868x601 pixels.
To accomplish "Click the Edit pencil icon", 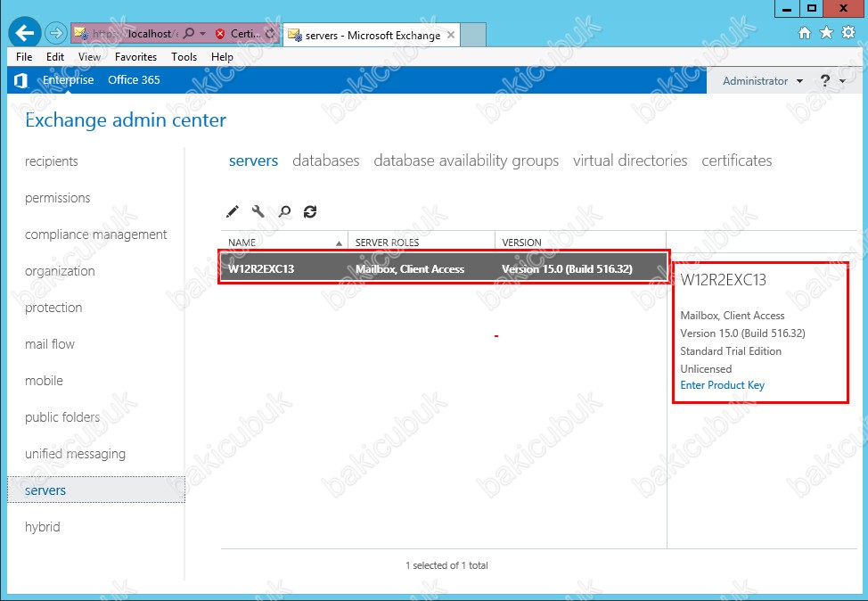I will [x=233, y=211].
